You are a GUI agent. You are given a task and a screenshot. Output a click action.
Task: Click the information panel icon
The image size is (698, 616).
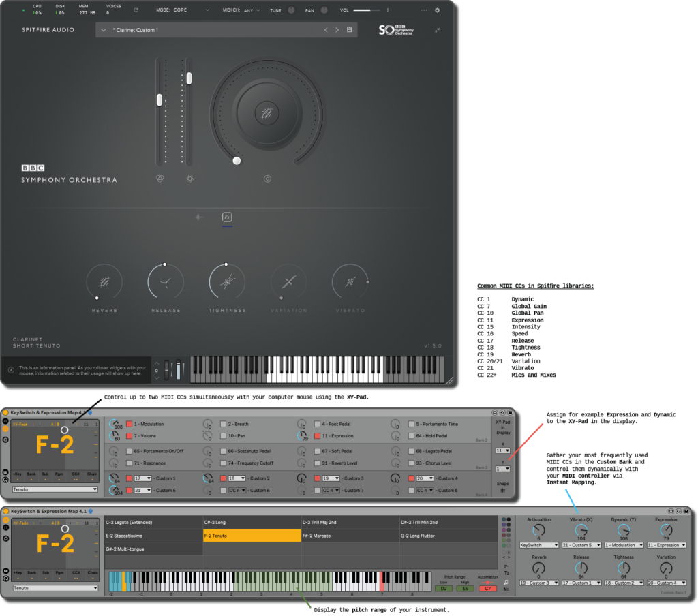11,370
